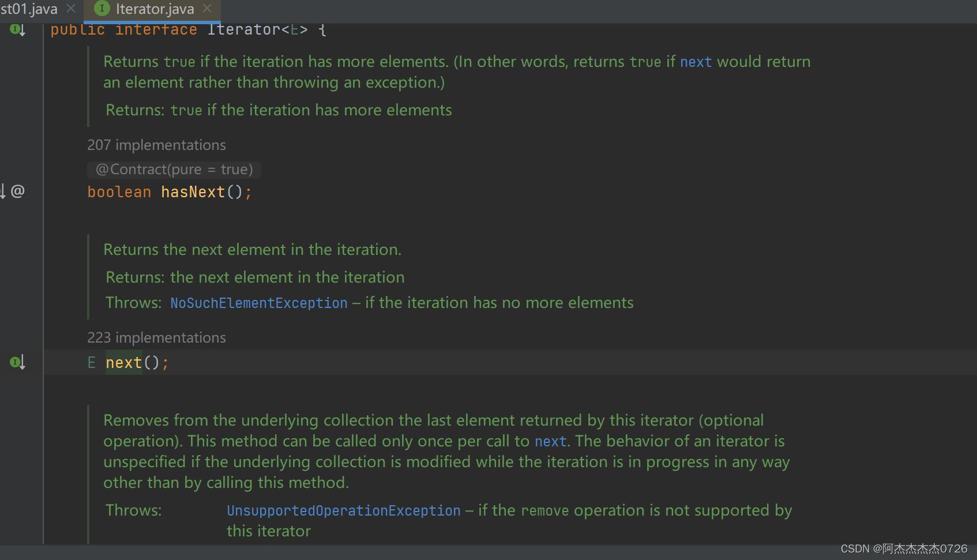The width and height of the screenshot is (977, 560).
Task: Click the green implemented-by arrow beside hasNext()
Action: 3,190
